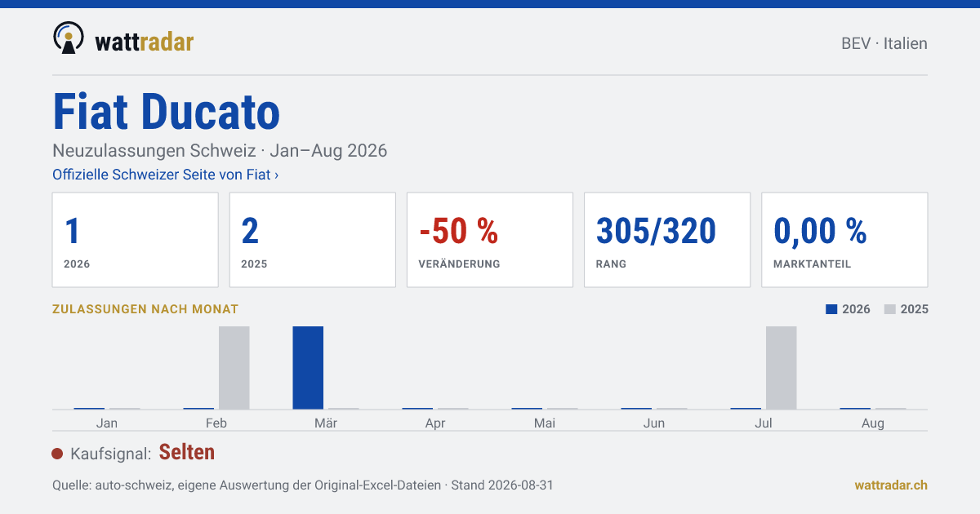This screenshot has width=980, height=514.
Task: Click the 'Zulassungen nach Monat' heading
Action: (x=145, y=309)
